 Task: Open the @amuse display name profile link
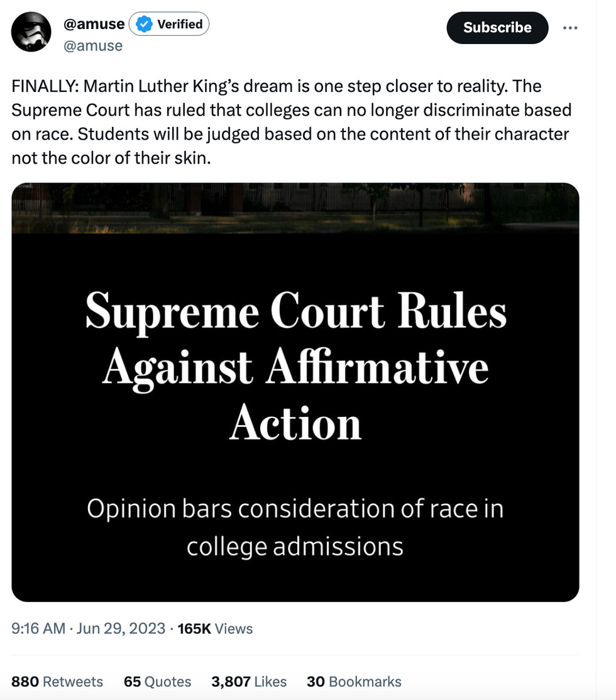pyautogui.click(x=93, y=24)
